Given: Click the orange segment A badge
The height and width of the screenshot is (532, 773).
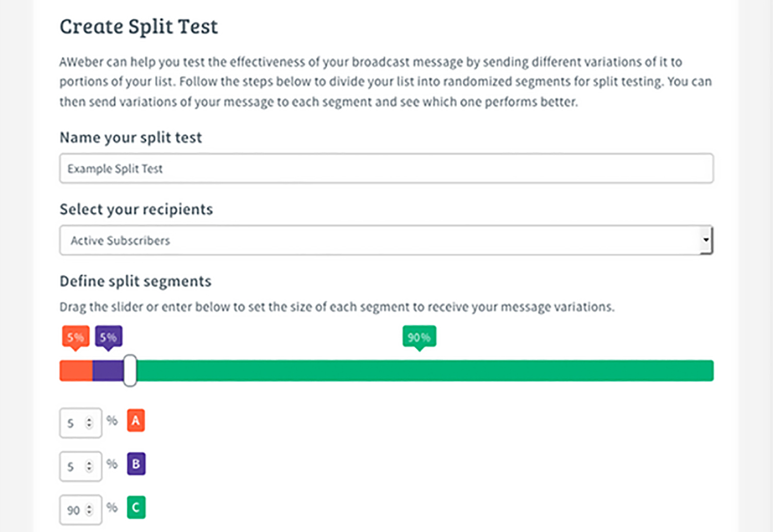Looking at the screenshot, I should click(x=136, y=420).
